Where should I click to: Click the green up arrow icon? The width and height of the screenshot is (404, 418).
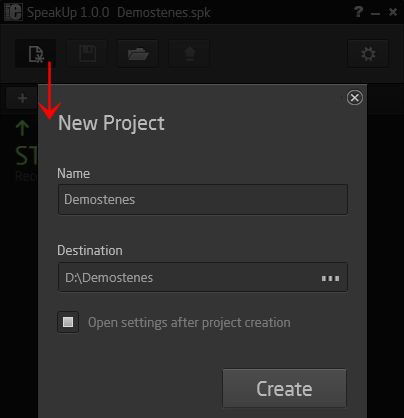[22, 128]
